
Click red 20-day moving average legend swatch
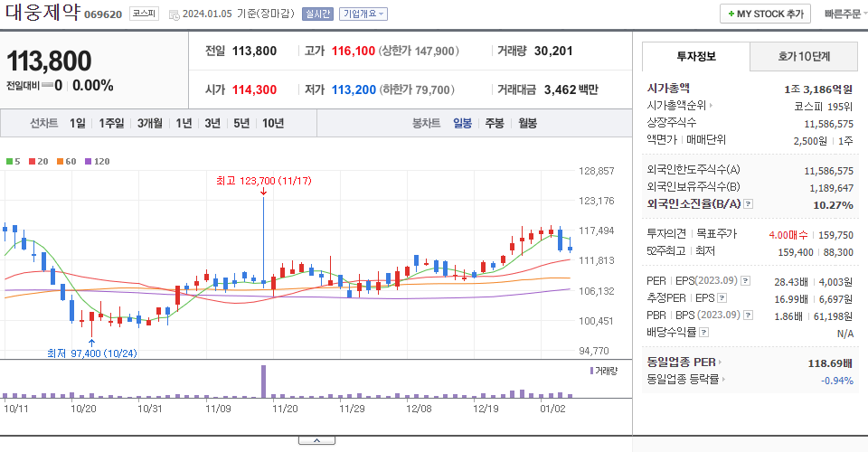coord(33,162)
